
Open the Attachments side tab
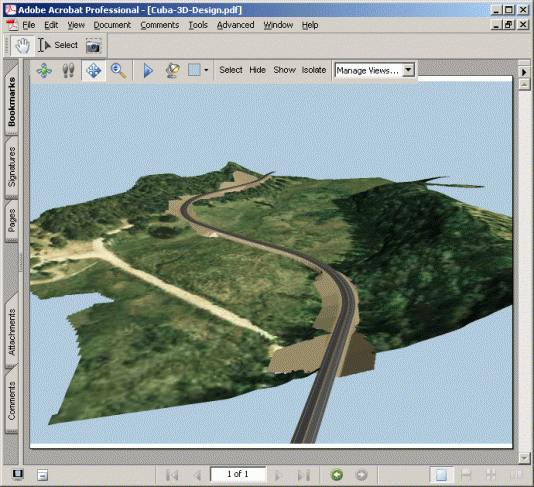(x=12, y=332)
